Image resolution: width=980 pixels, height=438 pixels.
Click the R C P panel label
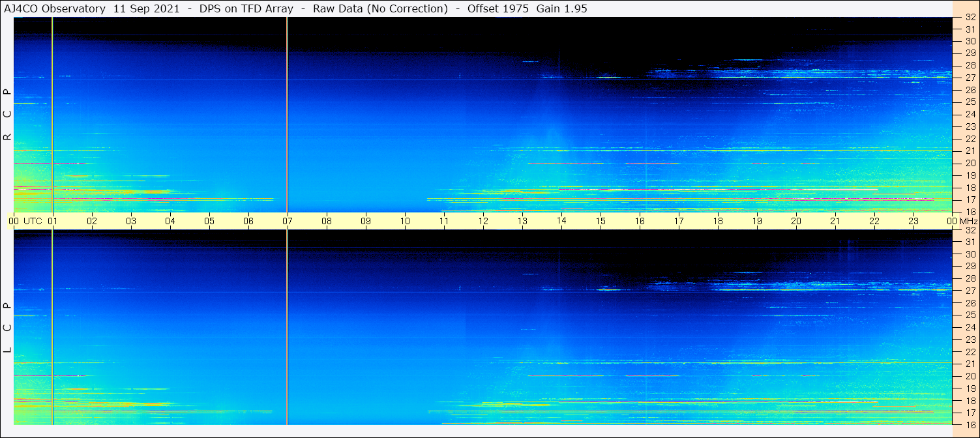click(x=7, y=114)
